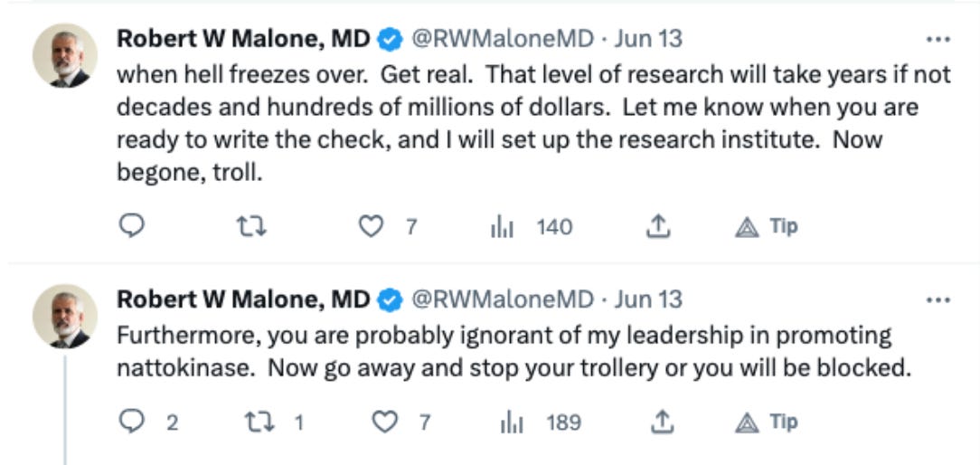The width and height of the screenshot is (980, 465).
Task: Retweet the nattokinase tweet
Action: 274,423
